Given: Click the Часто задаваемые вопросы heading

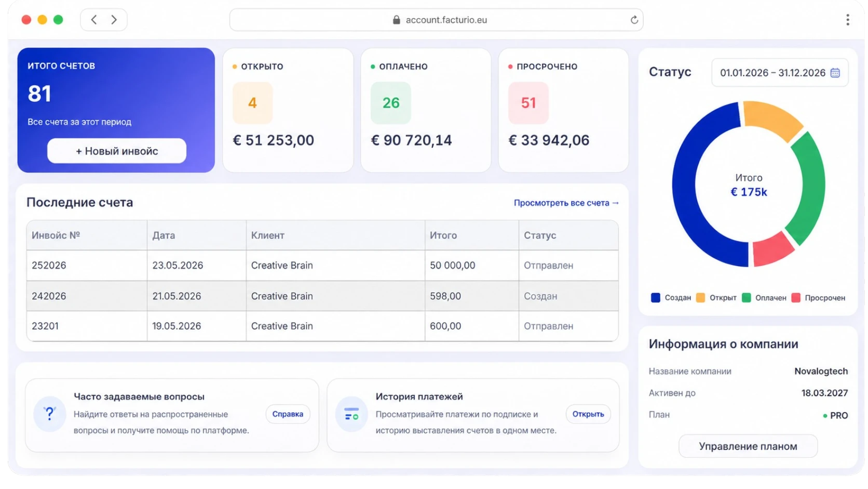Looking at the screenshot, I should (x=139, y=397).
